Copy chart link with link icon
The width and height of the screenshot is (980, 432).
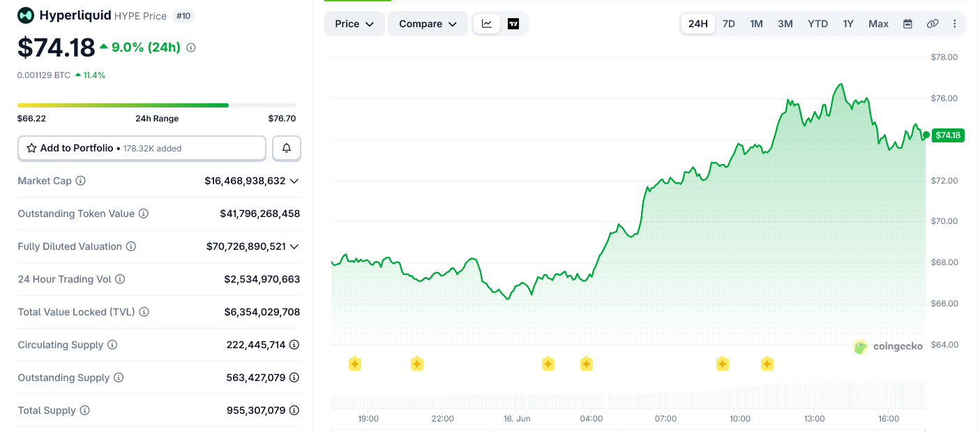pyautogui.click(x=933, y=24)
